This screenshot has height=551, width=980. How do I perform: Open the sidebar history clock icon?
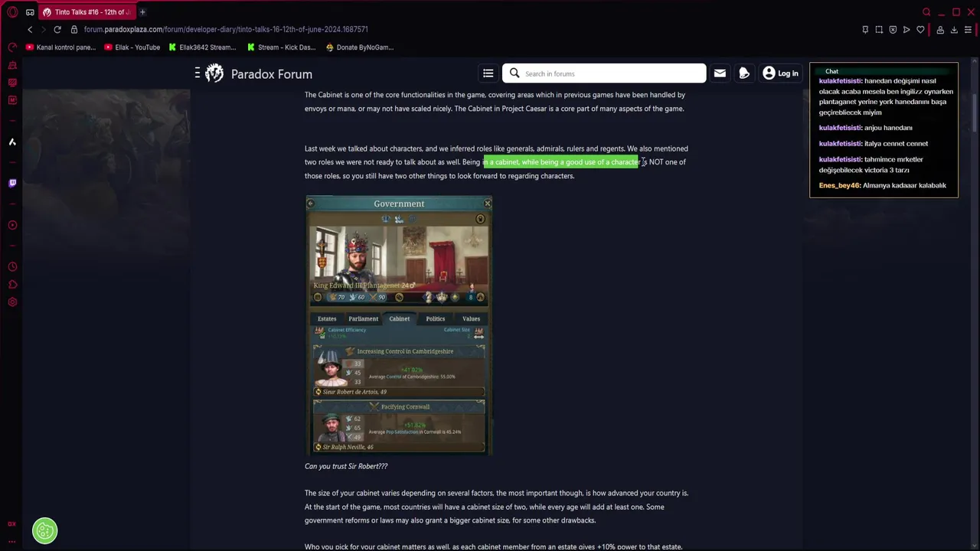pyautogui.click(x=12, y=267)
